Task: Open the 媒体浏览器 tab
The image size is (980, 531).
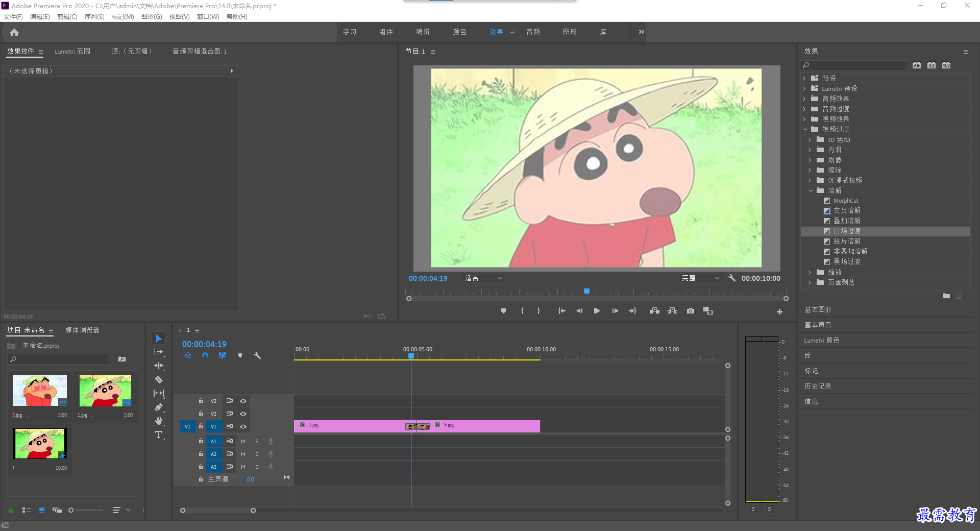Action: point(82,330)
